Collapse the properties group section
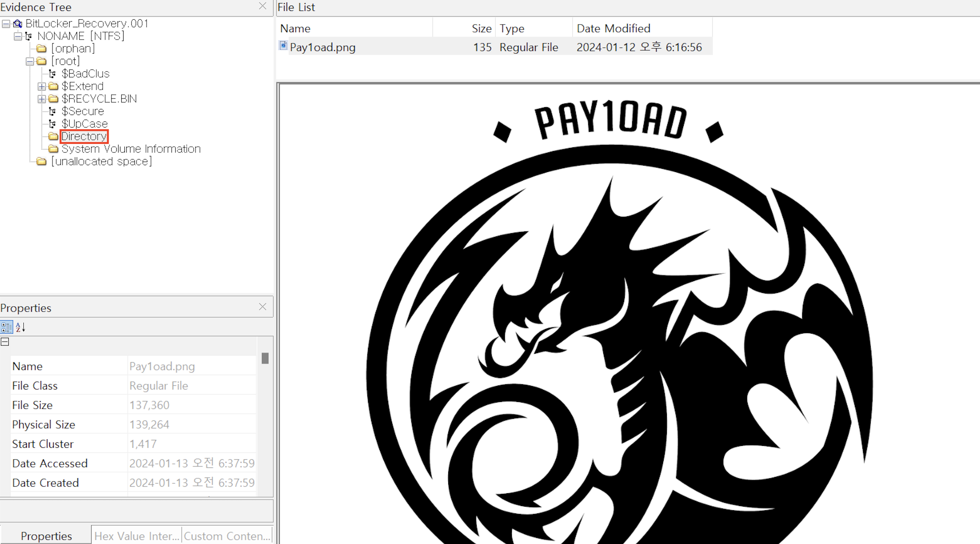Screen dimensions: 980x544 [x=5, y=342]
